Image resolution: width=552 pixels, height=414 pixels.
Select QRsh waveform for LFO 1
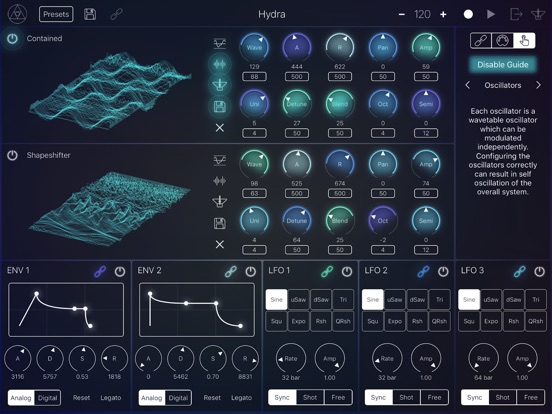pos(343,321)
